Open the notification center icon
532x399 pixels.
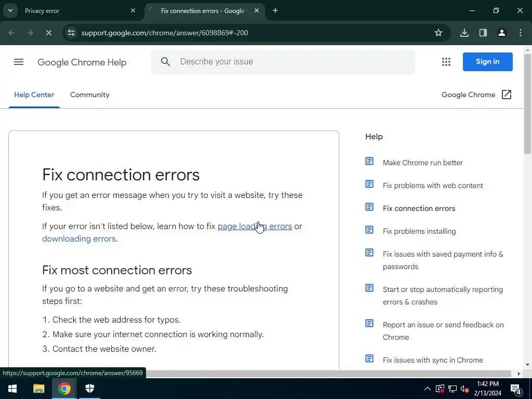point(516,389)
